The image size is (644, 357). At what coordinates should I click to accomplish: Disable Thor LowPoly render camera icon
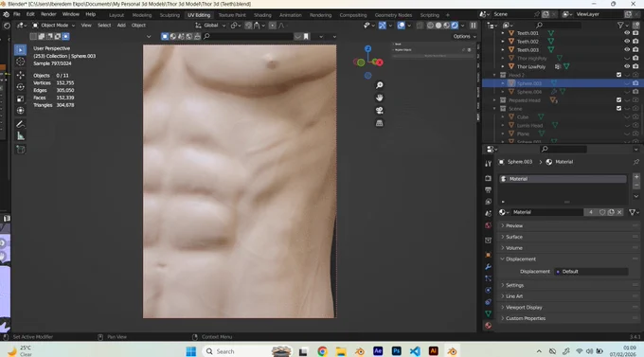click(x=635, y=66)
